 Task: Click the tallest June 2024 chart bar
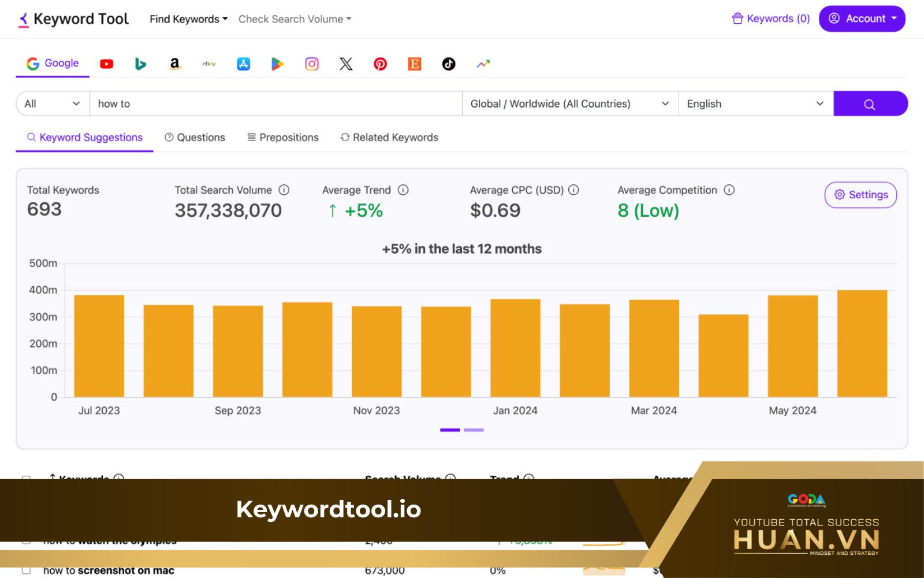click(862, 343)
